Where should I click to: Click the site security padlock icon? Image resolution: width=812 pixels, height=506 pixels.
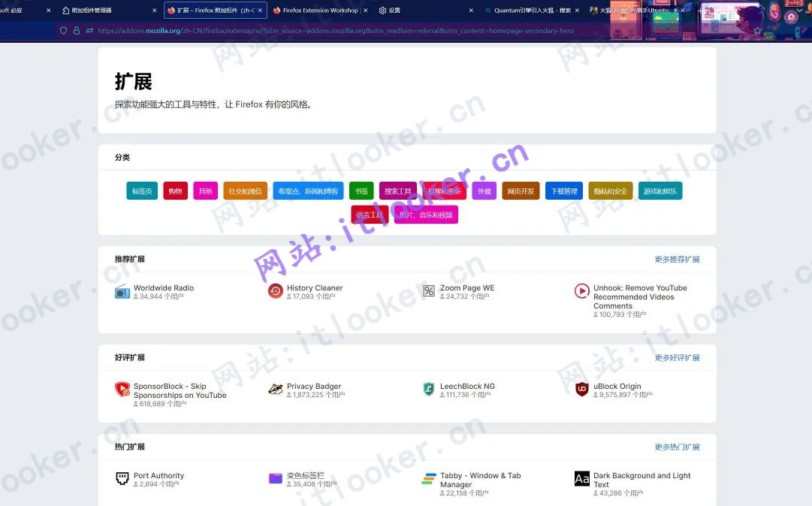pyautogui.click(x=77, y=31)
